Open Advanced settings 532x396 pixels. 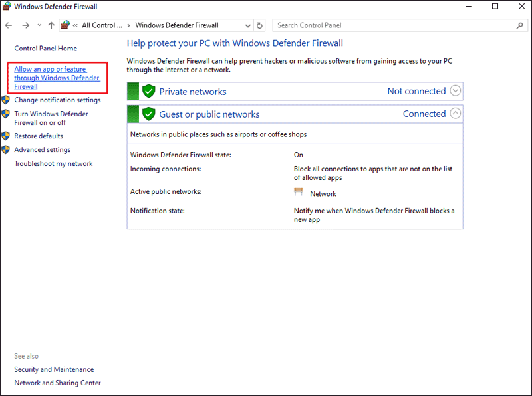coord(42,150)
